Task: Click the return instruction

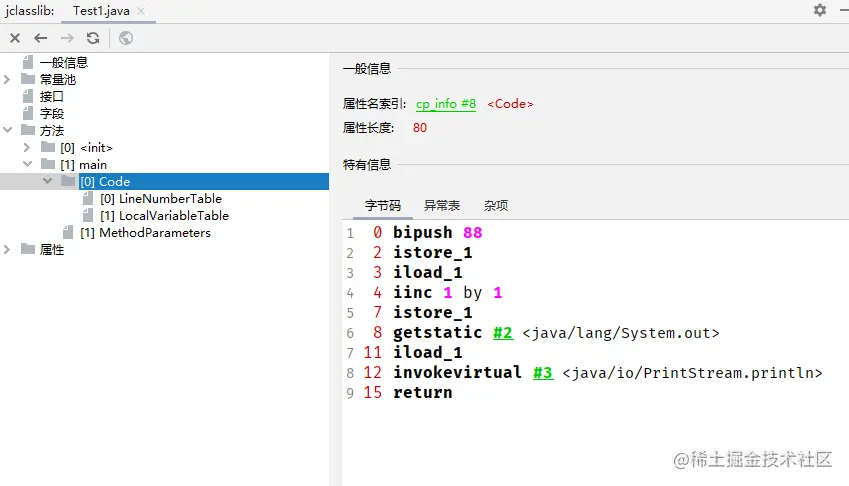Action: coord(422,392)
